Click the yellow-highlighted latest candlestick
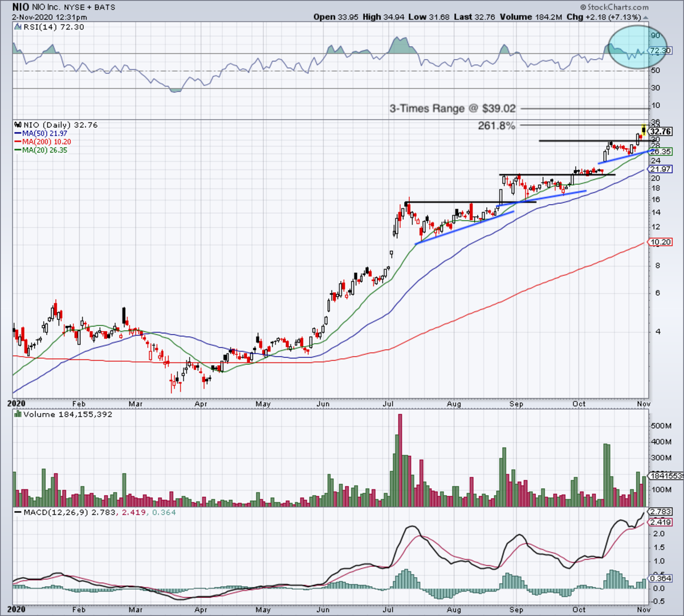Viewport: 684px width, 616px height. (x=644, y=130)
